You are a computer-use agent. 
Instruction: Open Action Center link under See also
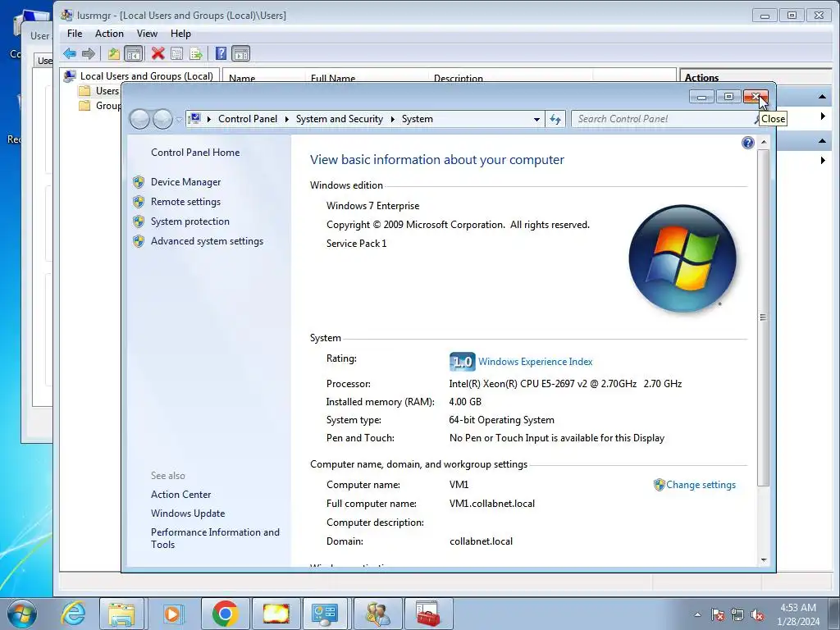tap(180, 495)
